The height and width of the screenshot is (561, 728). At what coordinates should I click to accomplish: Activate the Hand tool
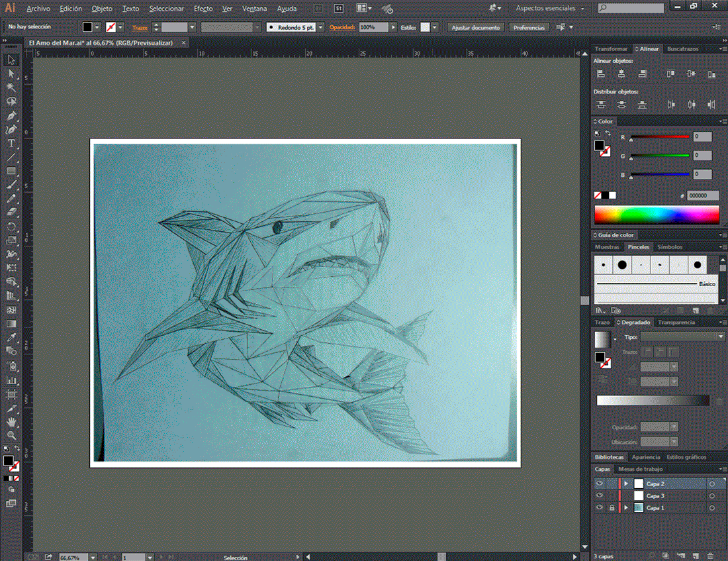pos(11,422)
